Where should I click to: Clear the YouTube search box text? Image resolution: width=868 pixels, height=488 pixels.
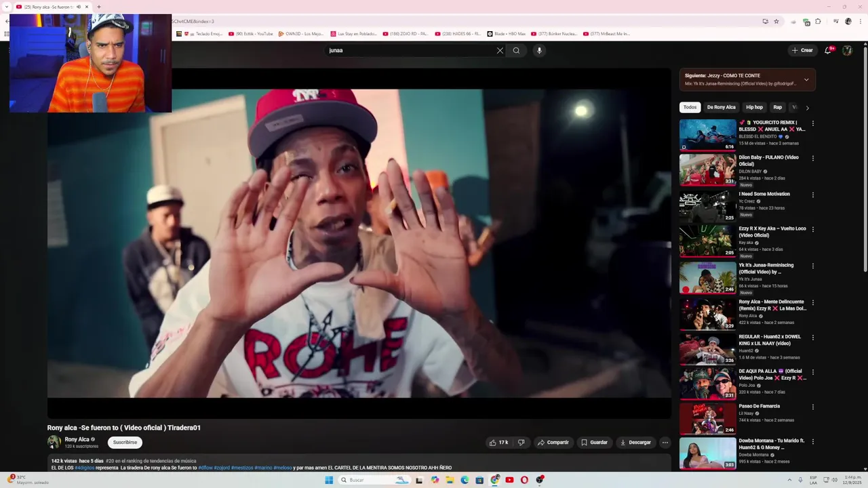pos(500,50)
